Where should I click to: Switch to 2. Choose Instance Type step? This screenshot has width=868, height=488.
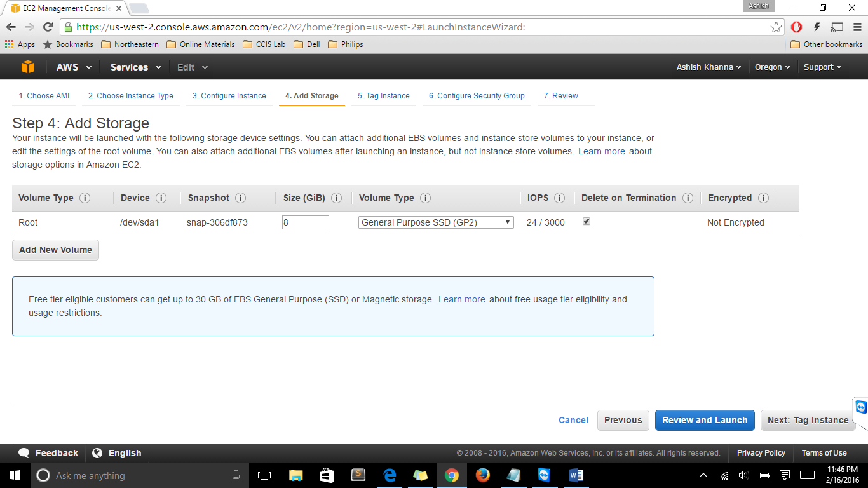click(x=130, y=96)
